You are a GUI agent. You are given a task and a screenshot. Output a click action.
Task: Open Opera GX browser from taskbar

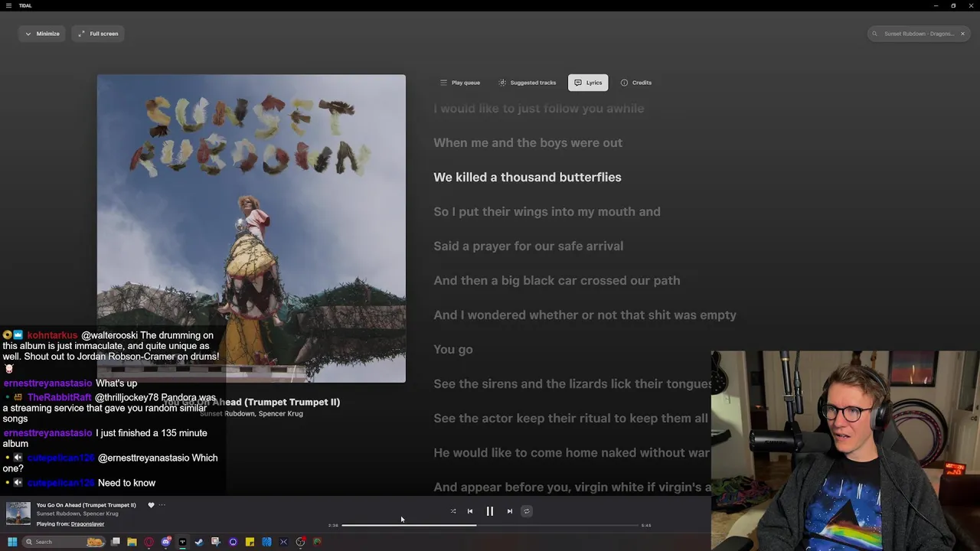149,542
